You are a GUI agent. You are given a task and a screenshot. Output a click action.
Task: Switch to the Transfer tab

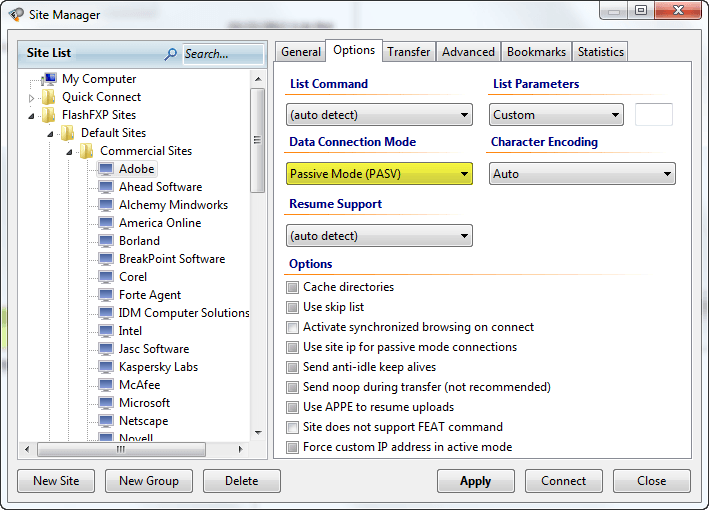[409, 52]
